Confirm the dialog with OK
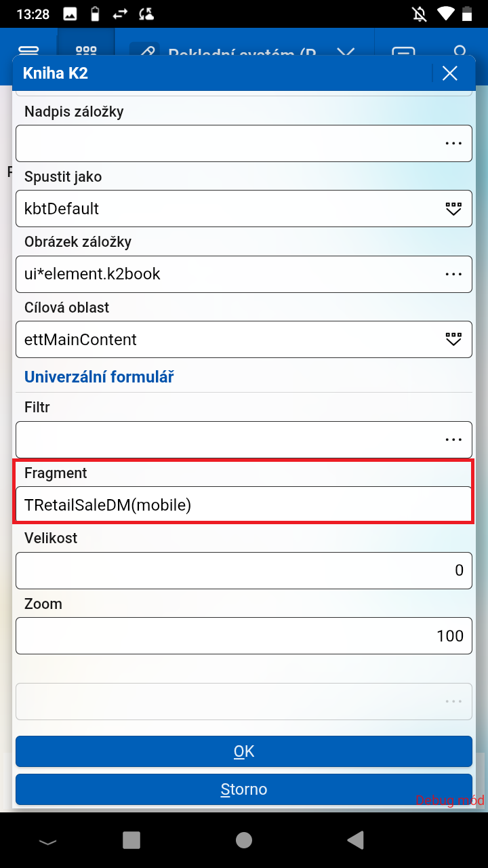The width and height of the screenshot is (488, 868). pos(244,751)
